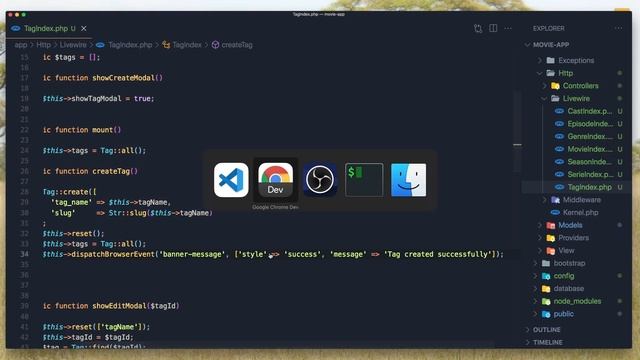The width and height of the screenshot is (640, 360).
Task: Expand the Exceptions folder
Action: coord(576,60)
